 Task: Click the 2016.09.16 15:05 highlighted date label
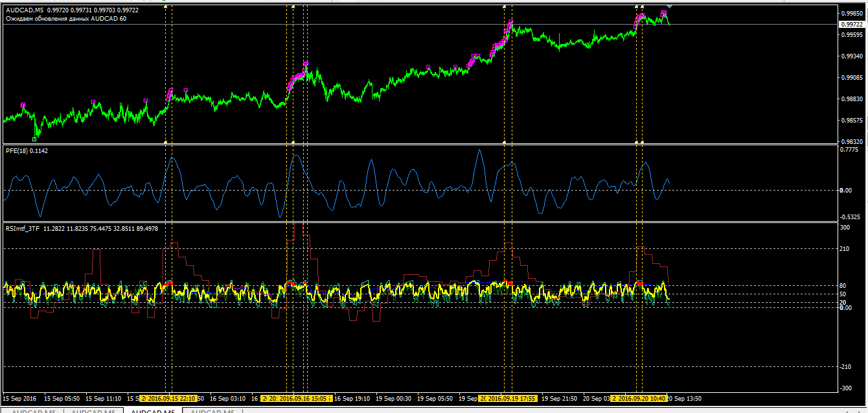click(x=297, y=398)
